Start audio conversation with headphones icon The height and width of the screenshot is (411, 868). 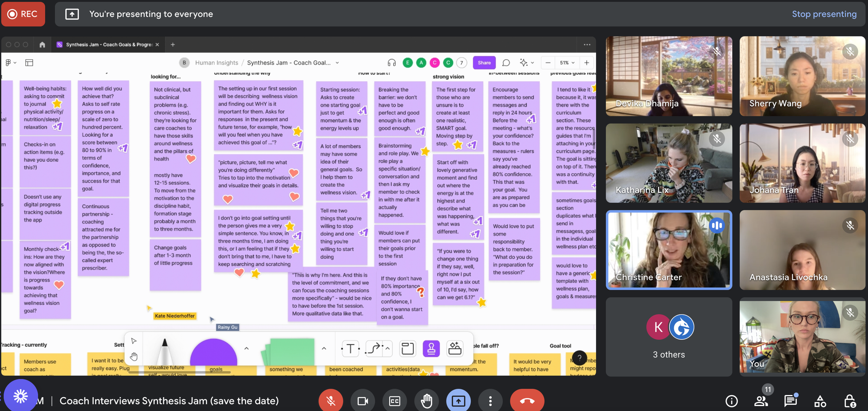391,63
